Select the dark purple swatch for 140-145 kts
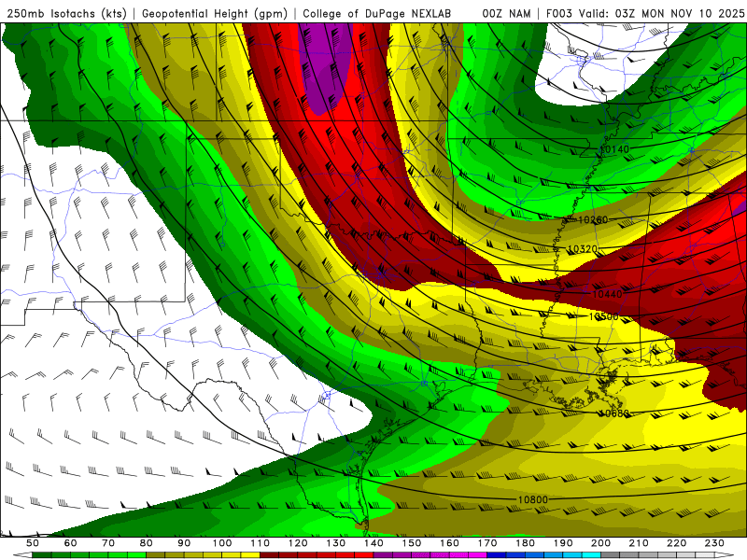Viewport: 747px width, 560px height. point(382,555)
